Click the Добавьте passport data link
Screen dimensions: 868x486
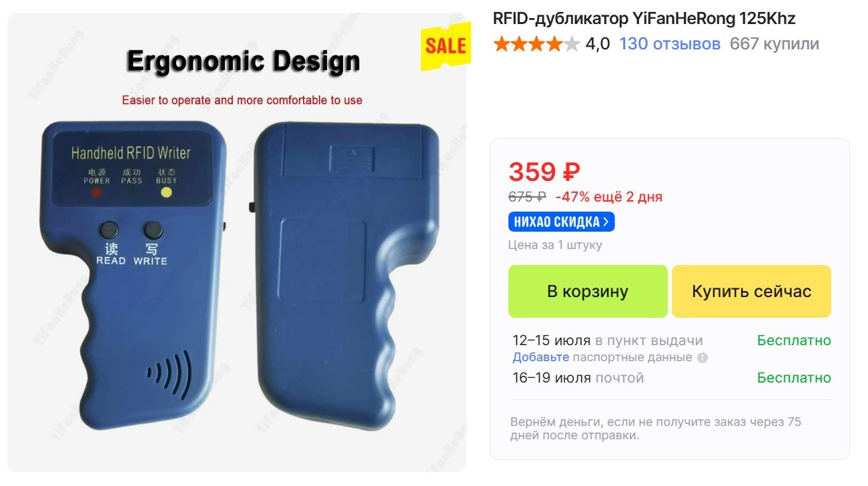[x=541, y=357]
